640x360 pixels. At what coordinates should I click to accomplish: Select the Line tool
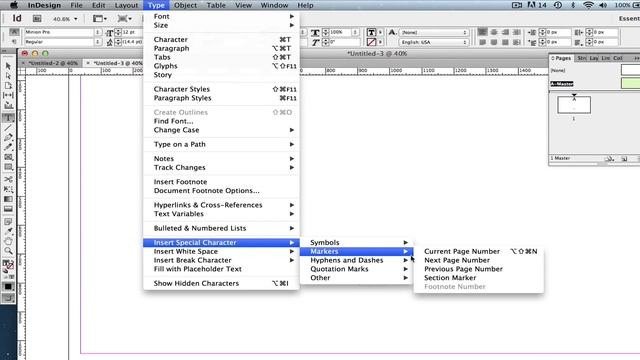[x=8, y=128]
